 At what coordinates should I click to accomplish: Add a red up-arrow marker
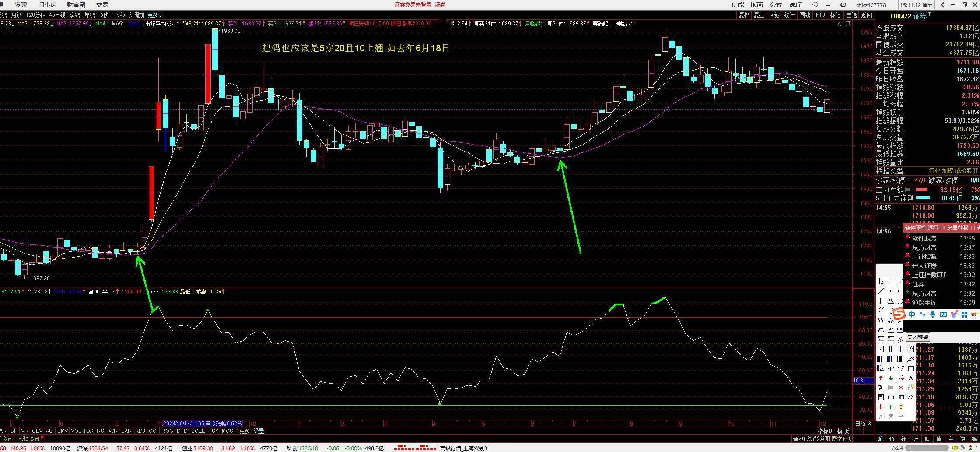[x=881, y=378]
